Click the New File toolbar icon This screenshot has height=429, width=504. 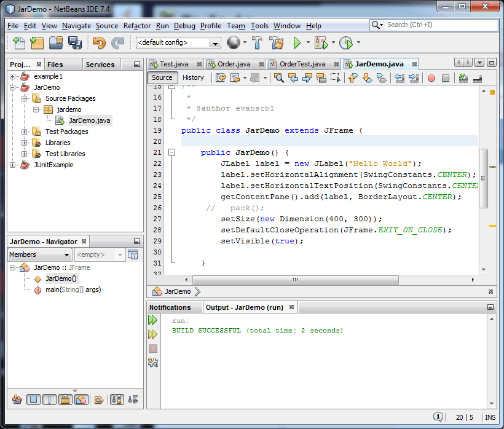[18, 43]
